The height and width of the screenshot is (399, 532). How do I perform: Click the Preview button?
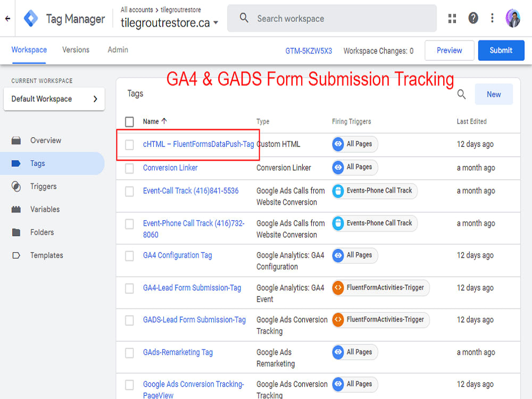click(449, 51)
